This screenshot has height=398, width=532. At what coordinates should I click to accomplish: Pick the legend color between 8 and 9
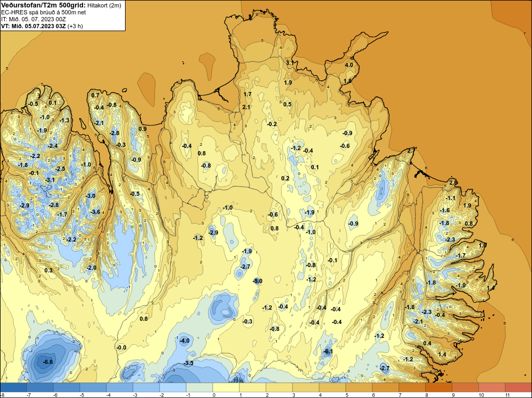(x=439, y=387)
